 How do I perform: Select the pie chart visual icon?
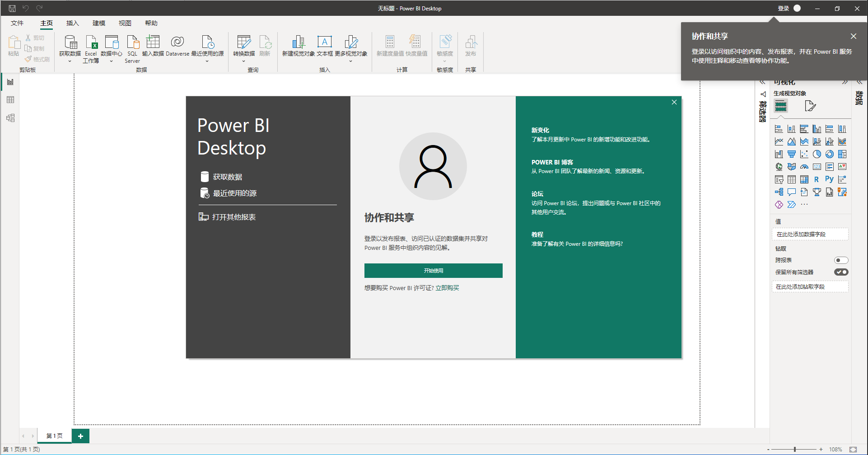[817, 154]
